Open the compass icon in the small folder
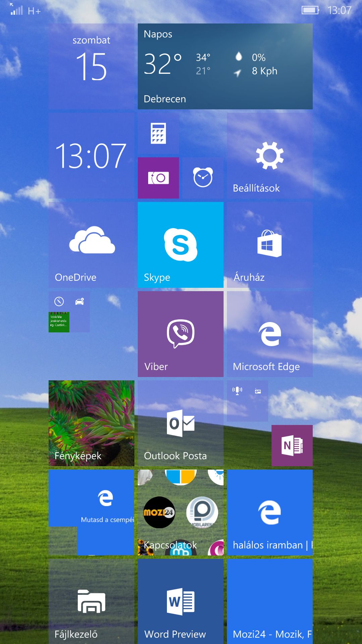 pos(59,302)
